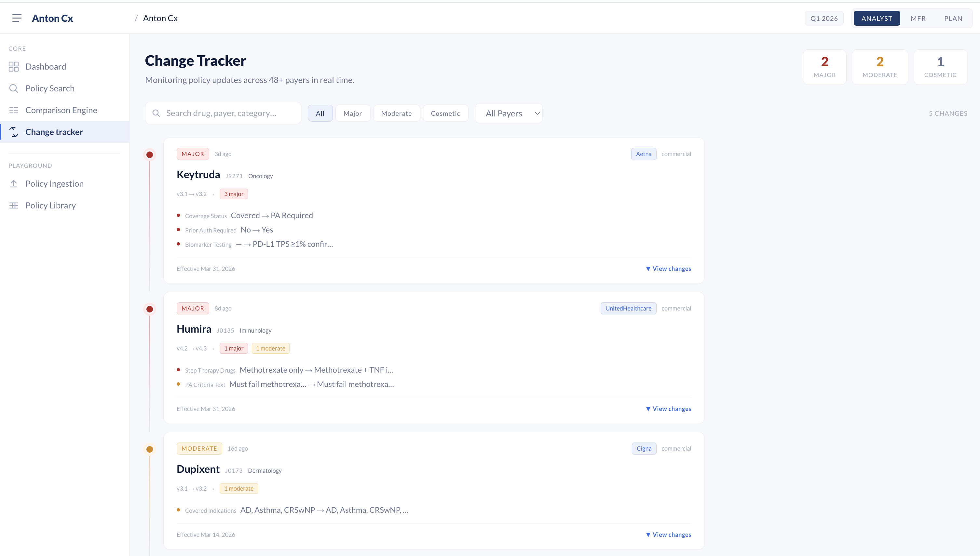
Task: Click the Policy Ingestion upload icon
Action: pyautogui.click(x=14, y=184)
